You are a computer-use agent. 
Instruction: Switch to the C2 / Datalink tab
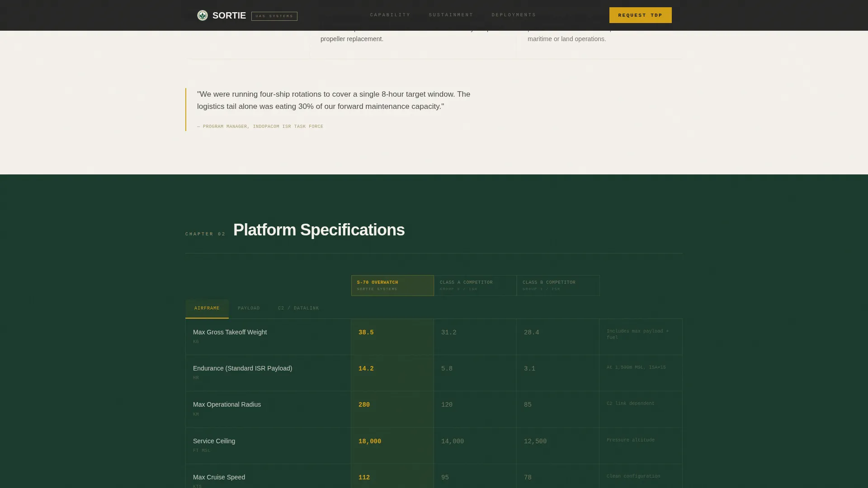tap(298, 309)
